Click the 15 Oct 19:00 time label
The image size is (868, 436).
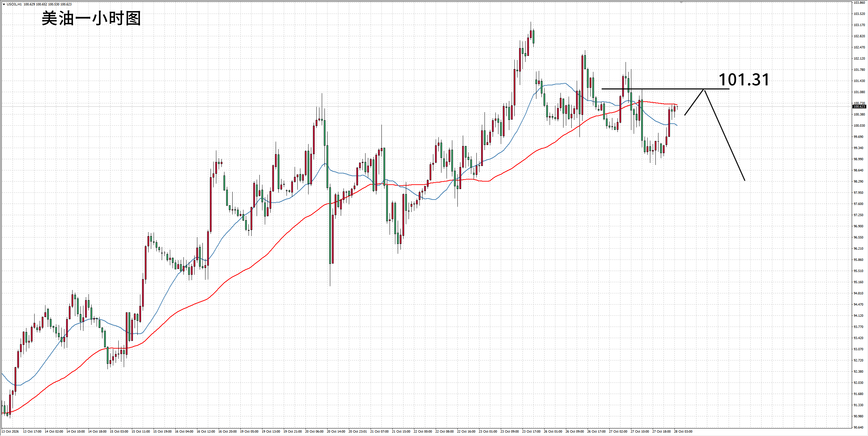coord(162,432)
